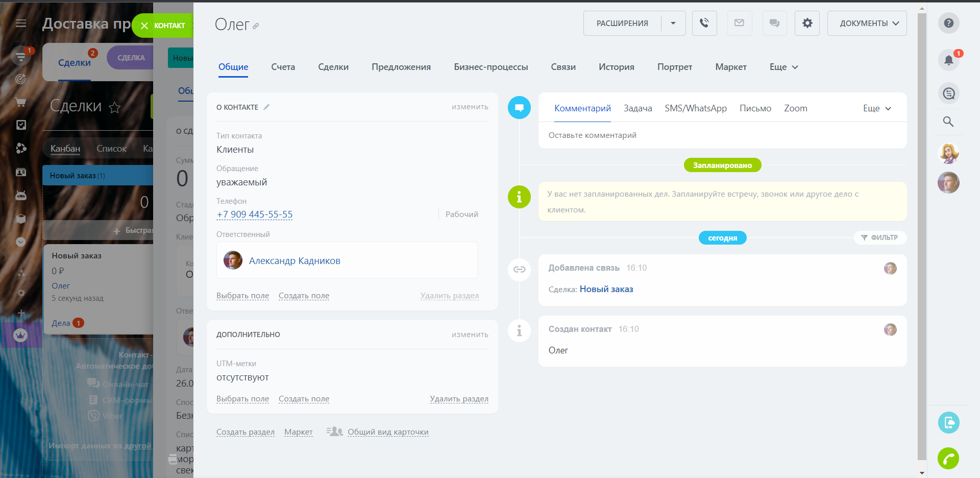Select the SMS/WhatsApp tab

[695, 108]
